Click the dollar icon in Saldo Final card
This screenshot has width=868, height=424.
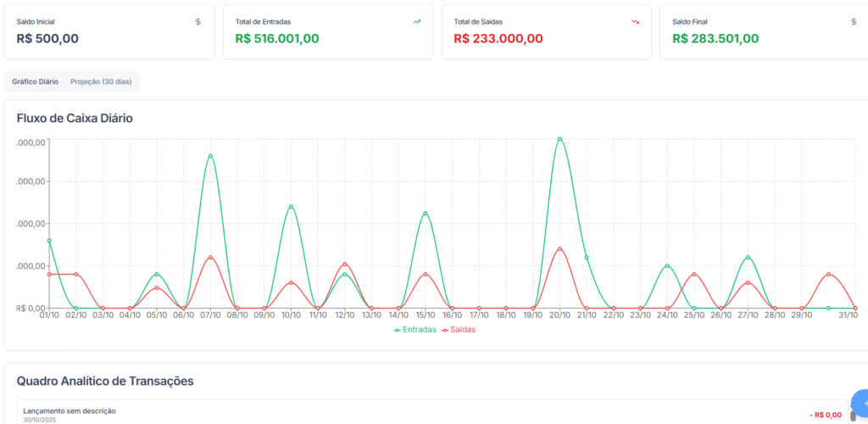click(x=854, y=21)
